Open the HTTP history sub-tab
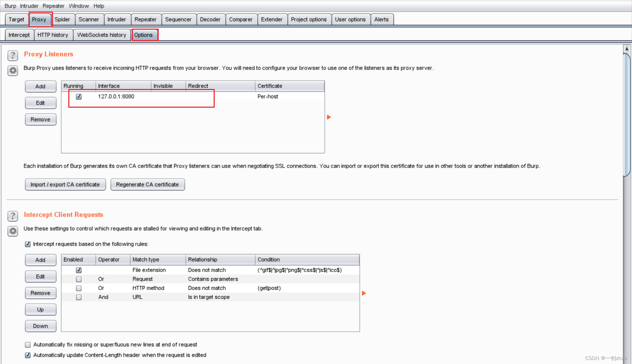This screenshot has width=632, height=364. coord(53,35)
